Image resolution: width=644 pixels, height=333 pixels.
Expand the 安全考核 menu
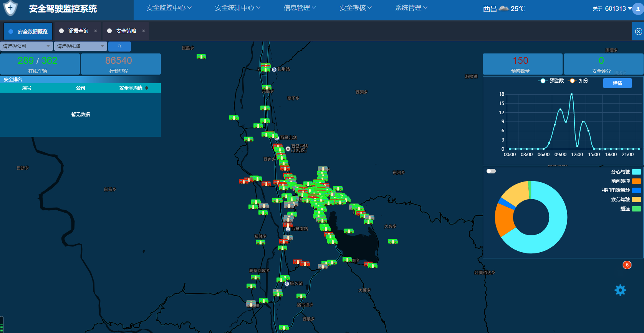pyautogui.click(x=356, y=8)
